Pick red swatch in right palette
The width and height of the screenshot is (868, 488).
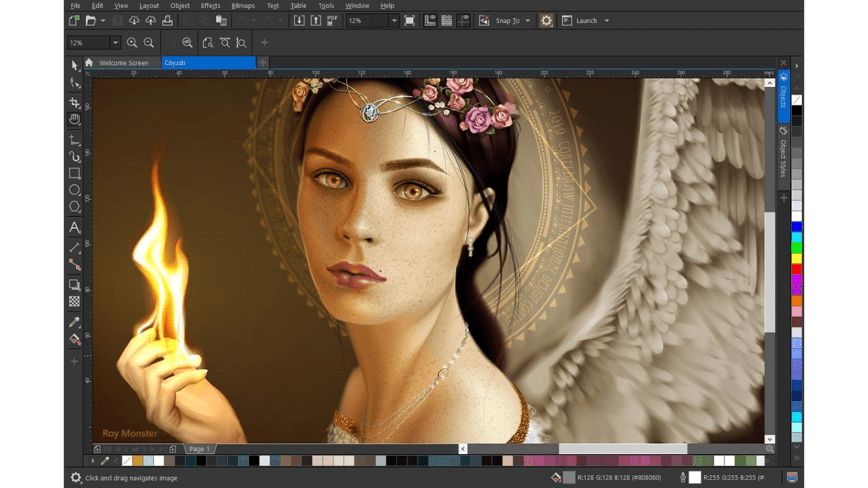click(796, 269)
